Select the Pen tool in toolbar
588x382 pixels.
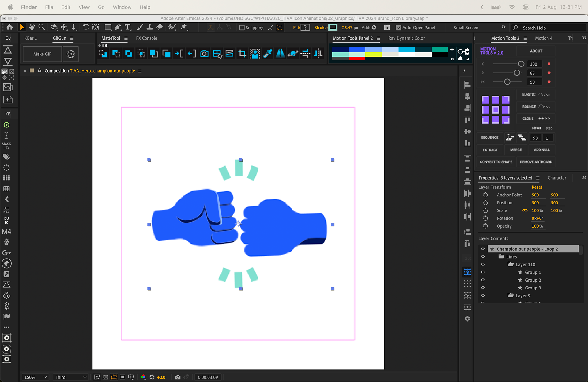(x=118, y=27)
